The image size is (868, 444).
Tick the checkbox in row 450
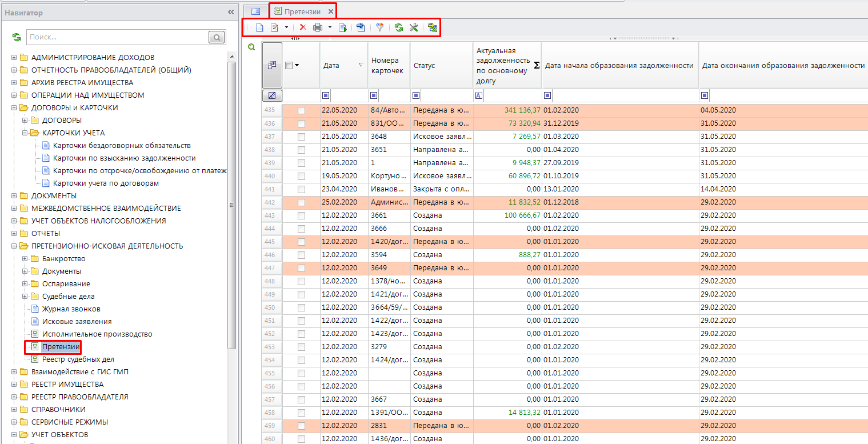click(301, 307)
